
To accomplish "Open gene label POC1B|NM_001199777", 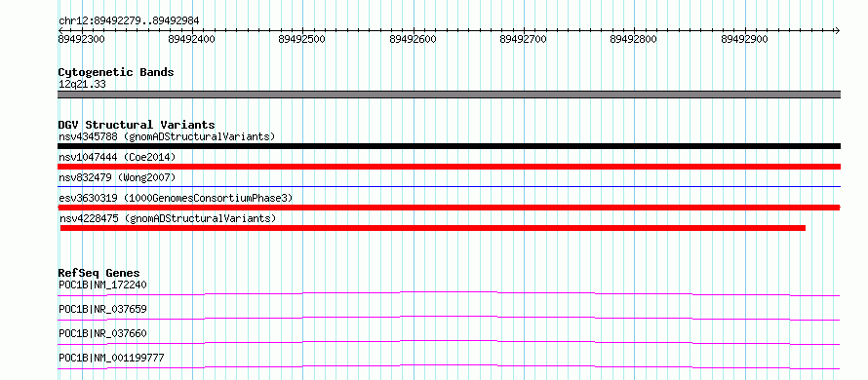I will (111, 358).
